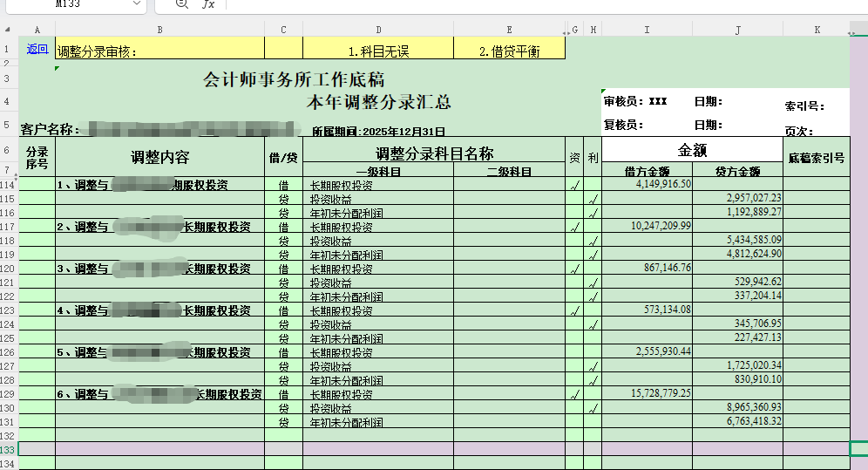Select credit amount cell 6,763,418.32
This screenshot has width=868, height=470.
tap(737, 422)
